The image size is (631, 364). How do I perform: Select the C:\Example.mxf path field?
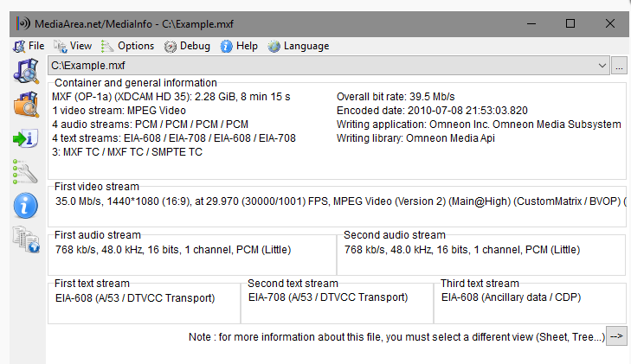pyautogui.click(x=328, y=66)
